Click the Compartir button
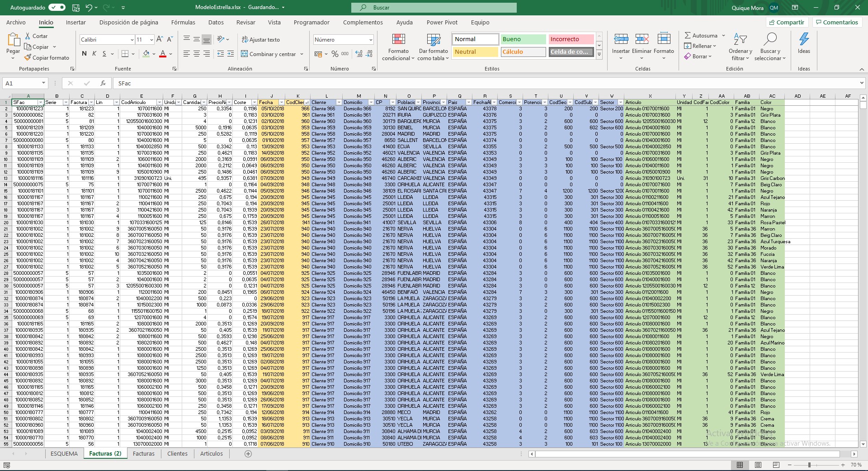The height and width of the screenshot is (471, 868). point(786,22)
